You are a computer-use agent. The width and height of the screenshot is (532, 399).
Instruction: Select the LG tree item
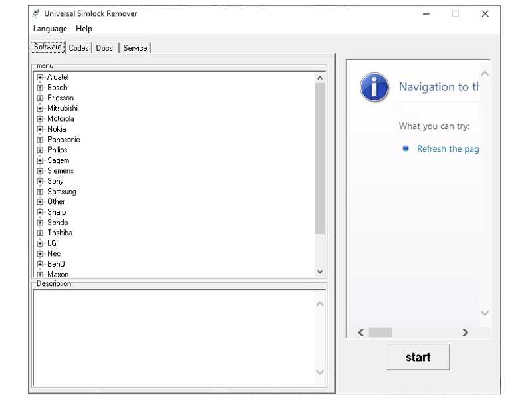coord(52,243)
